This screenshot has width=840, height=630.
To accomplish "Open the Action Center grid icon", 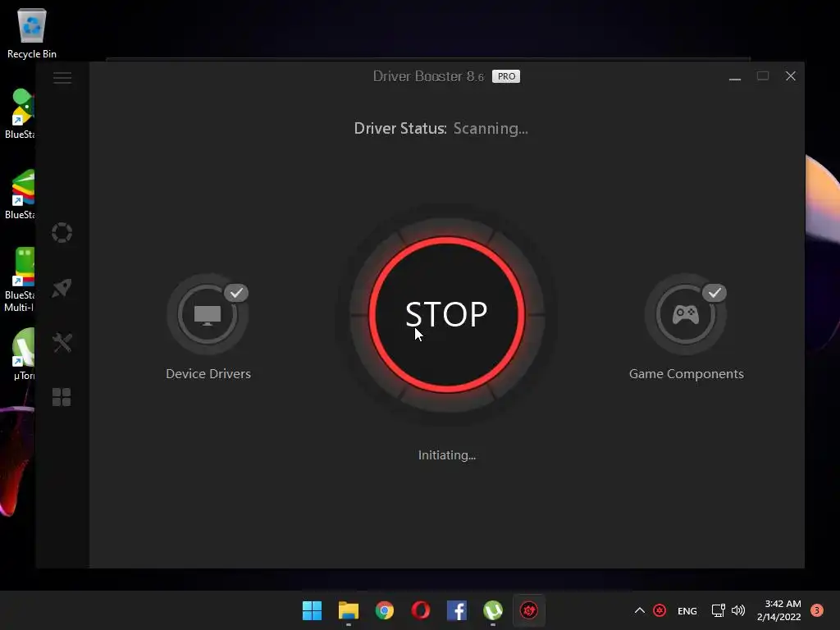I will pos(62,398).
